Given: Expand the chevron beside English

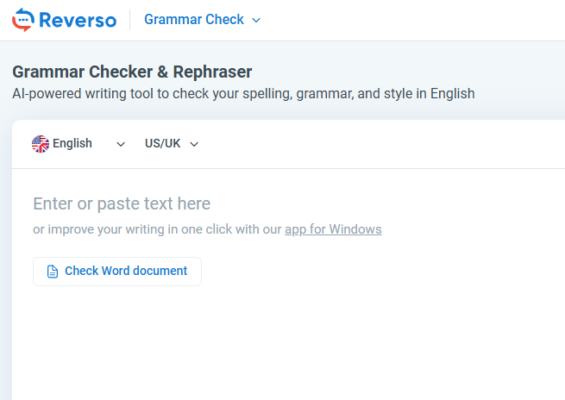Looking at the screenshot, I should coord(121,145).
